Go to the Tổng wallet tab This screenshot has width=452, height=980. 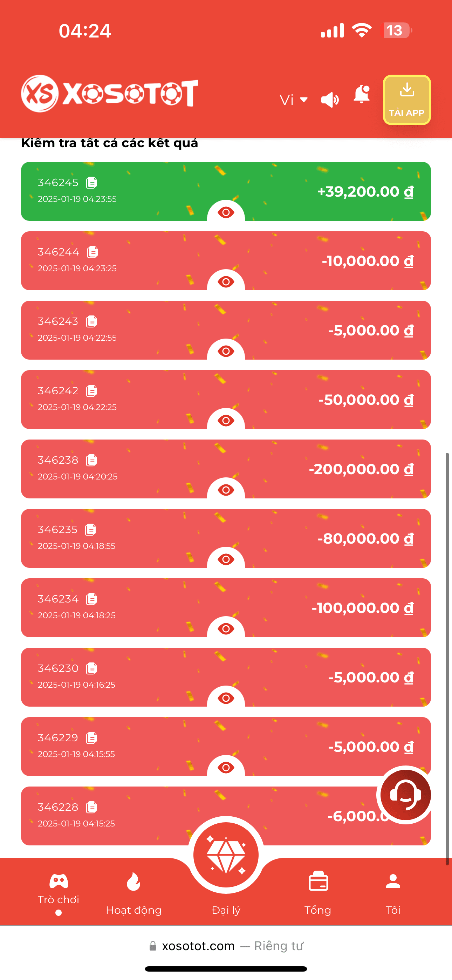tap(318, 892)
